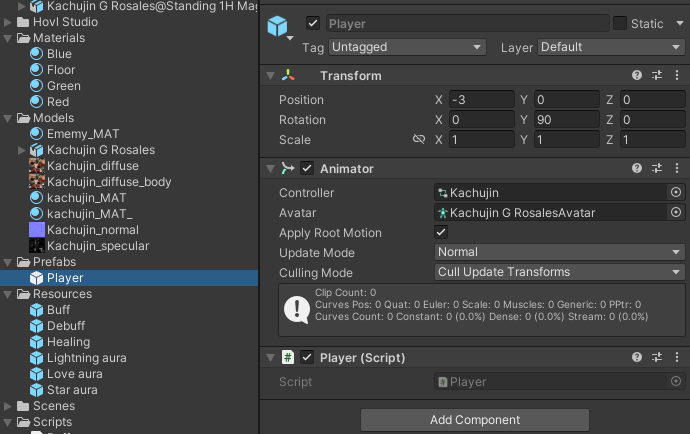The height and width of the screenshot is (434, 690).
Task: Open Transform component three-dot menu
Action: click(x=677, y=75)
